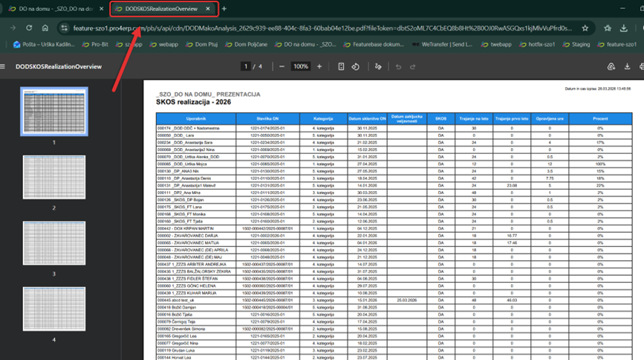
Task: Click the SKOS realizacija - 2026 heading
Action: [193, 102]
